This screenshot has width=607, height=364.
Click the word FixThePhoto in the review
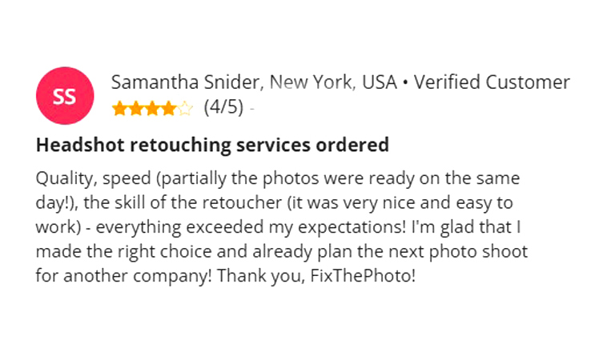click(x=360, y=276)
